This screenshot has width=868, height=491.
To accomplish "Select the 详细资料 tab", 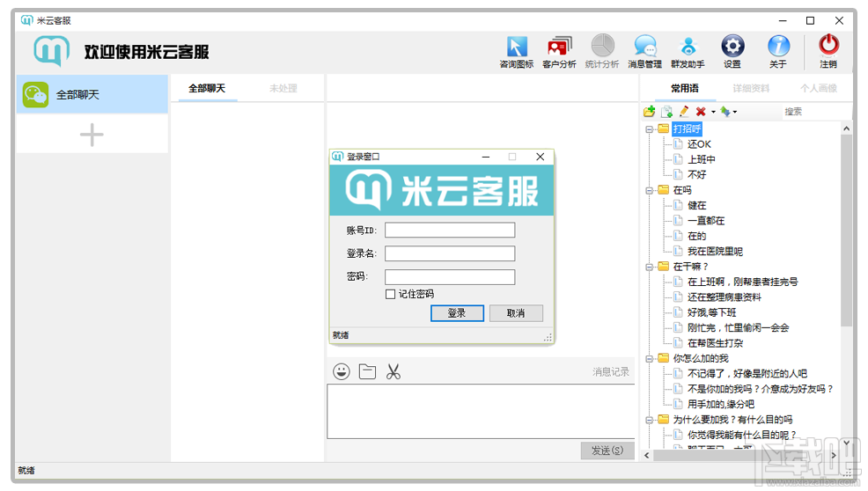I will coord(751,88).
